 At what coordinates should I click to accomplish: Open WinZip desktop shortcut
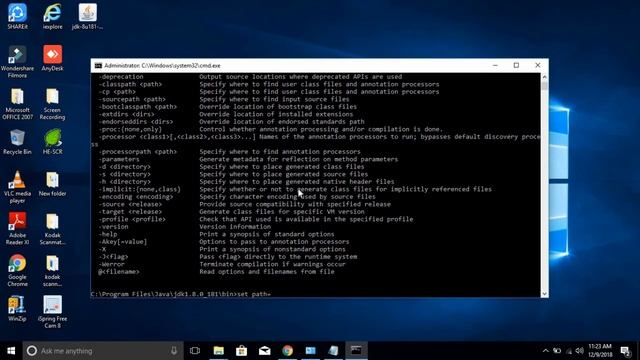(x=17, y=309)
